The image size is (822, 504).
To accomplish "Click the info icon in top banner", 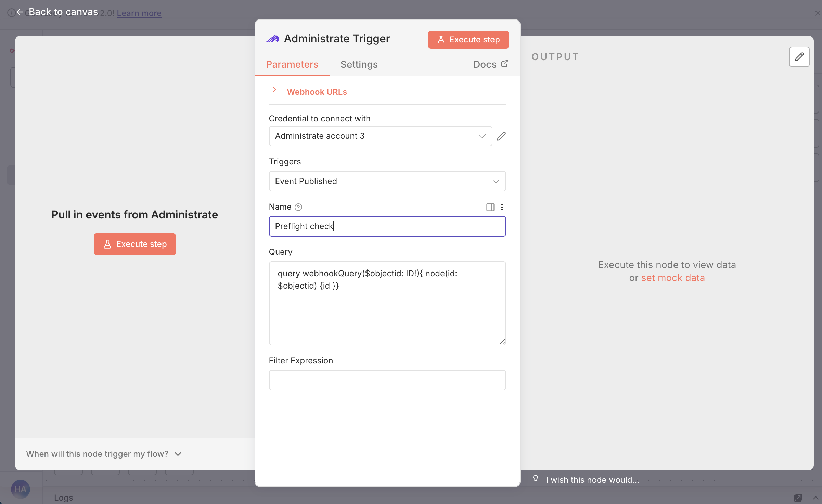I will click(11, 13).
